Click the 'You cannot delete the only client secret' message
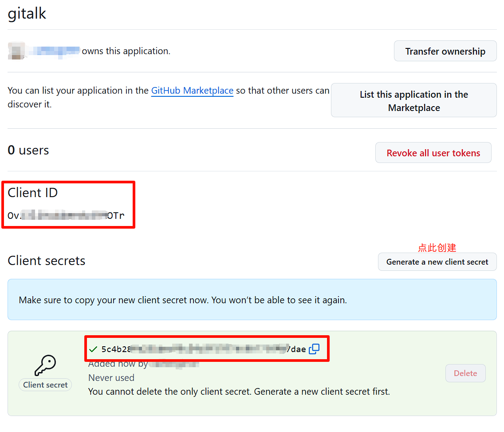Image resolution: width=504 pixels, height=432 pixels. pos(239,392)
